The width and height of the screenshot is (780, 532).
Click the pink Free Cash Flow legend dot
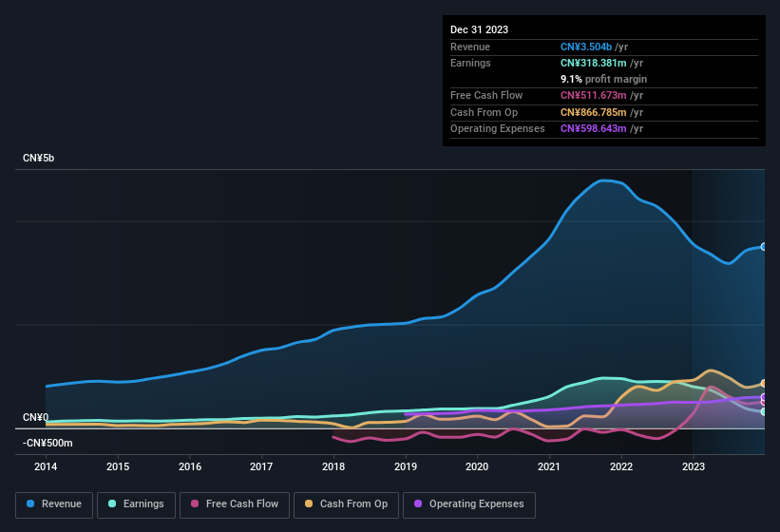[x=195, y=503]
